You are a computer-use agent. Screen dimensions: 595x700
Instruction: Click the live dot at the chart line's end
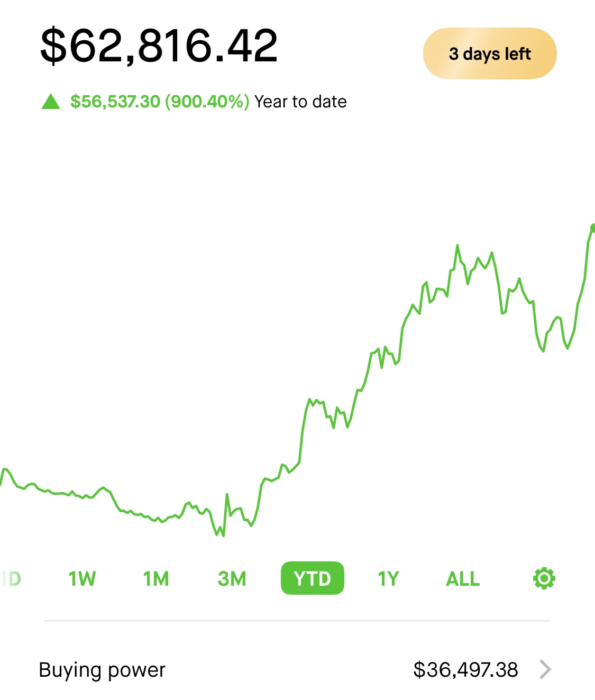tap(593, 228)
